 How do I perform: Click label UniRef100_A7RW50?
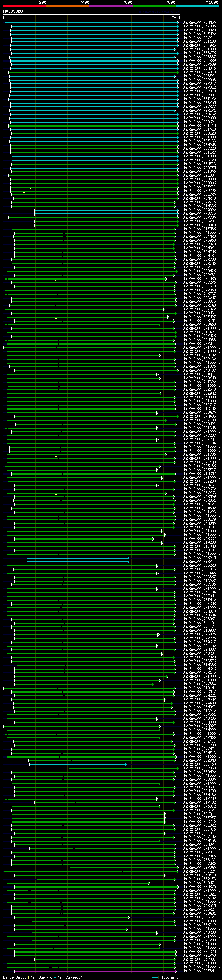199,290
